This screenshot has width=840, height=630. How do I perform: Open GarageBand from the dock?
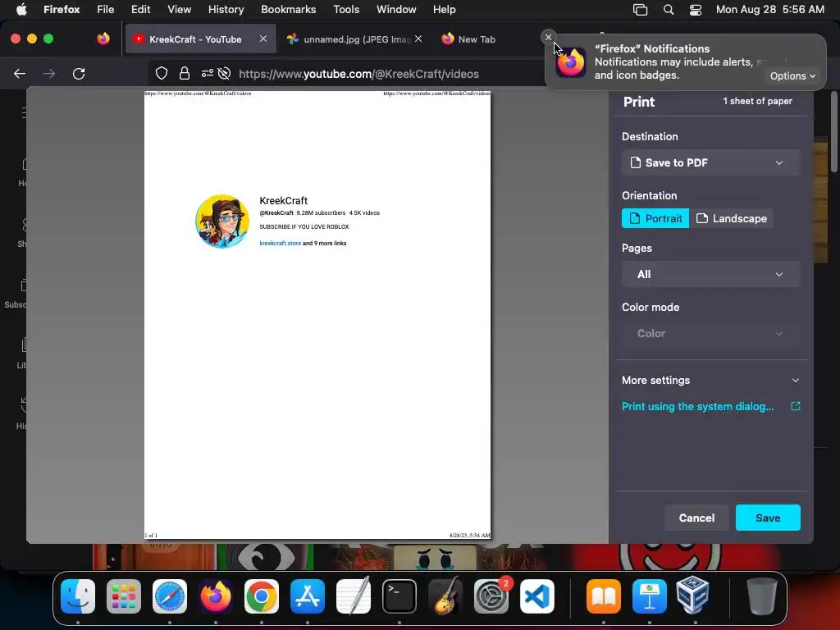click(445, 596)
